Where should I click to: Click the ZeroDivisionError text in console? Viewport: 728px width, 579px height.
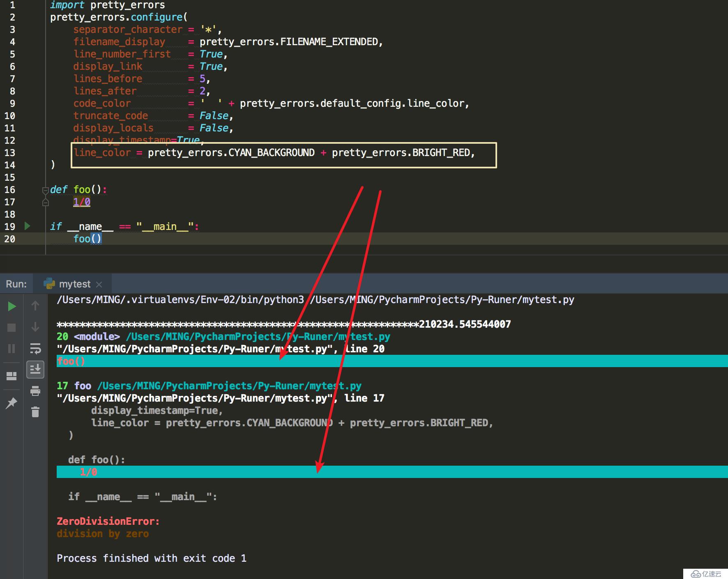(108, 522)
